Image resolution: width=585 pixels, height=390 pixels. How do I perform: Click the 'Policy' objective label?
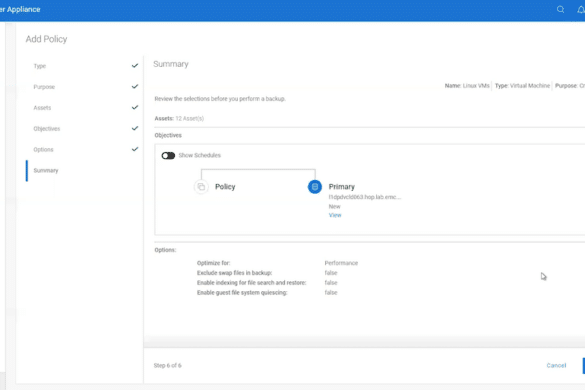click(225, 187)
